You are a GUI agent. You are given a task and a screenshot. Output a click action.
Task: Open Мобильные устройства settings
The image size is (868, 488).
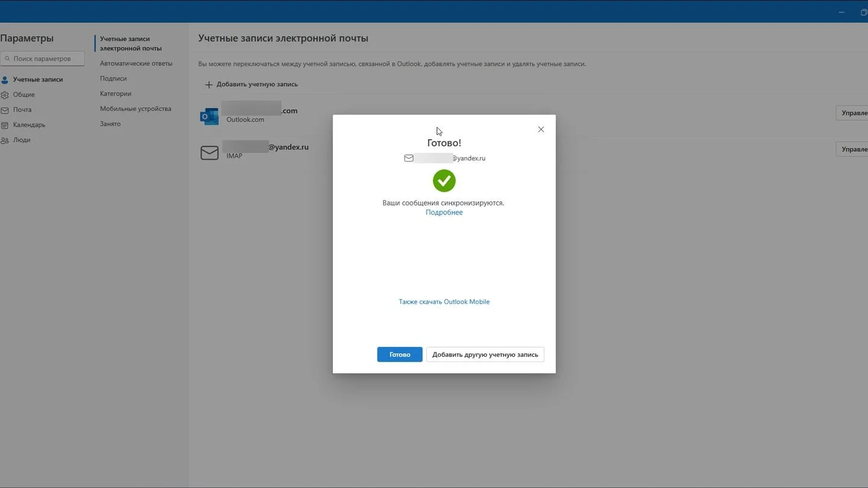point(136,108)
